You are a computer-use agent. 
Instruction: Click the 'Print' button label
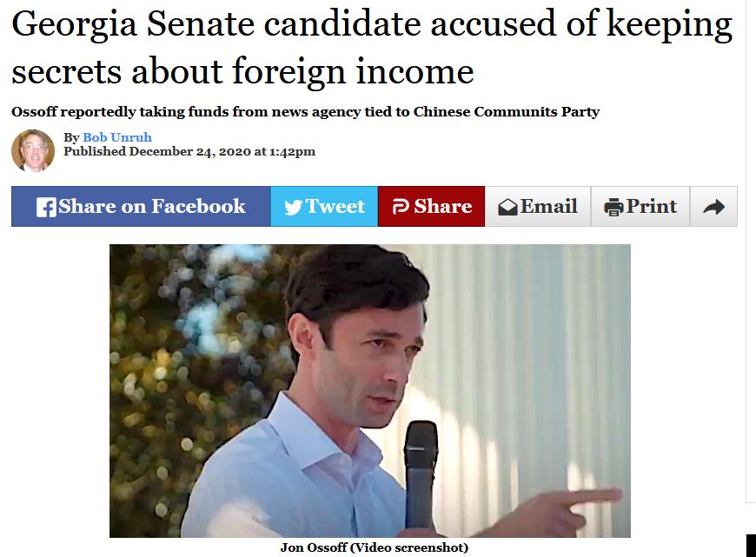click(x=652, y=207)
